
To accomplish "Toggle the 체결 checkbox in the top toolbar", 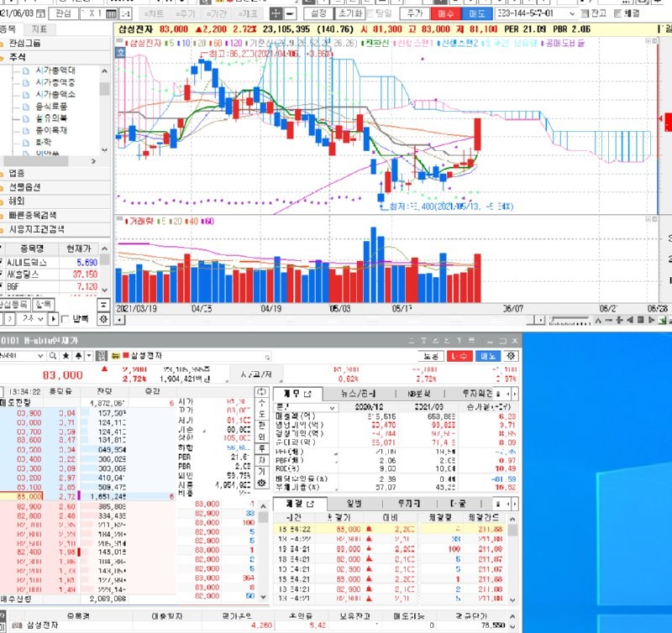I will click(617, 13).
